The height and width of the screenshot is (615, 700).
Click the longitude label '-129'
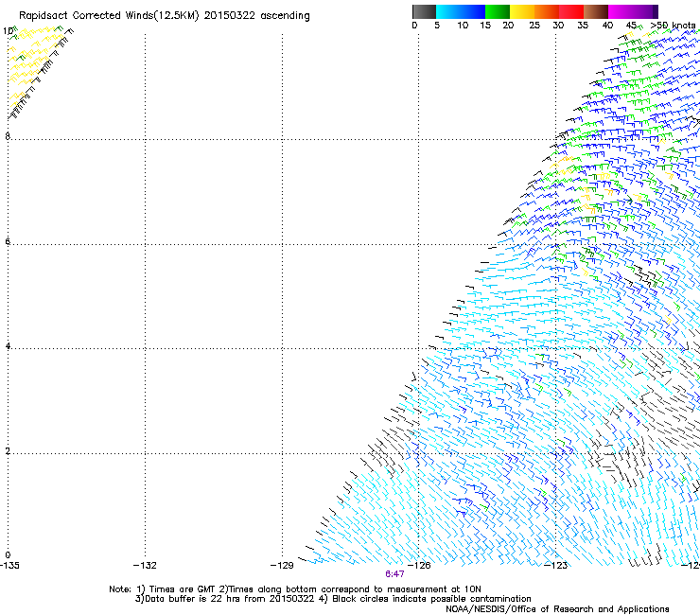[282, 566]
